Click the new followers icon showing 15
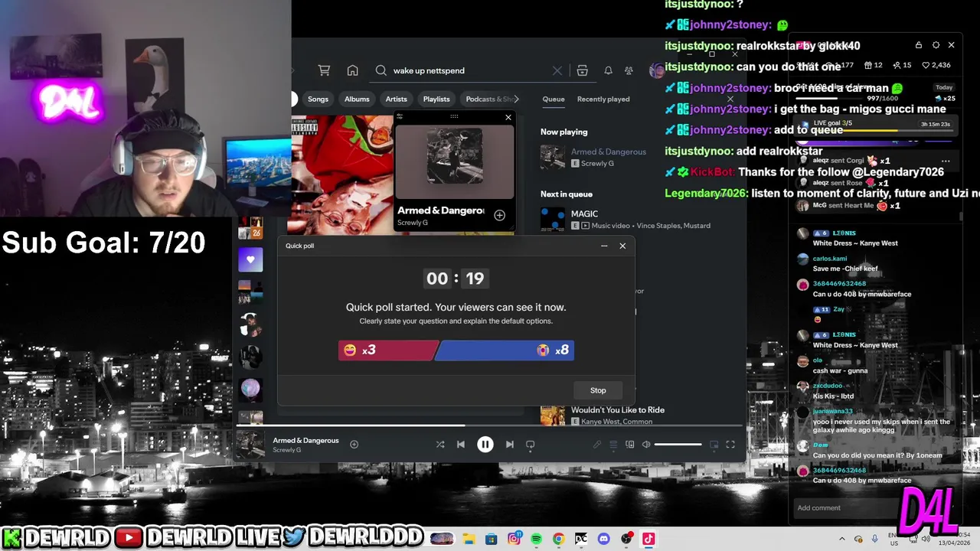 point(902,65)
